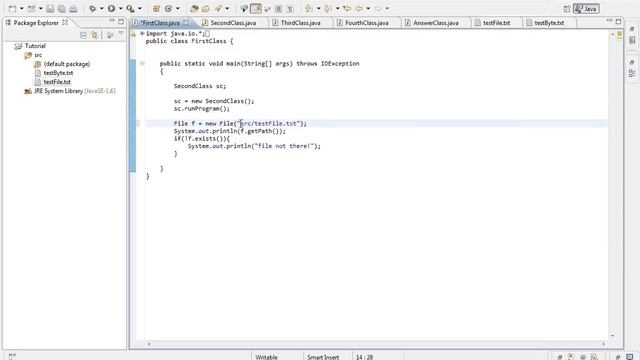
Task: Close the Package Explorer view
Action: (x=65, y=22)
